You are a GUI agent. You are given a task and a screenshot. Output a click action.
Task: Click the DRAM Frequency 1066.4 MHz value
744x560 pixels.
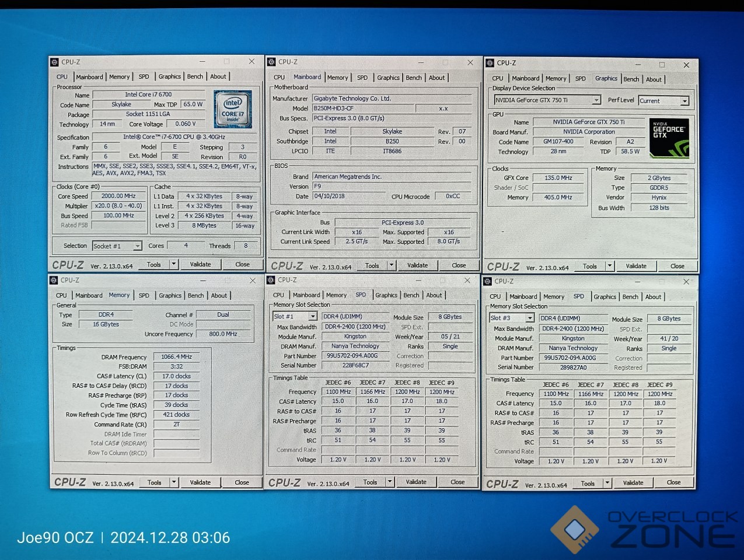tap(176, 357)
